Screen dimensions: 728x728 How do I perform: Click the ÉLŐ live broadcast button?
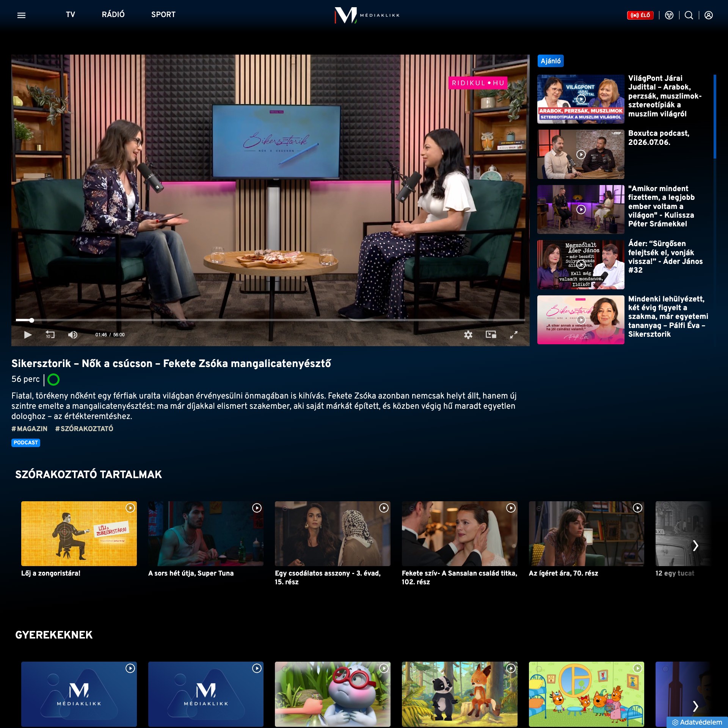[x=640, y=15]
